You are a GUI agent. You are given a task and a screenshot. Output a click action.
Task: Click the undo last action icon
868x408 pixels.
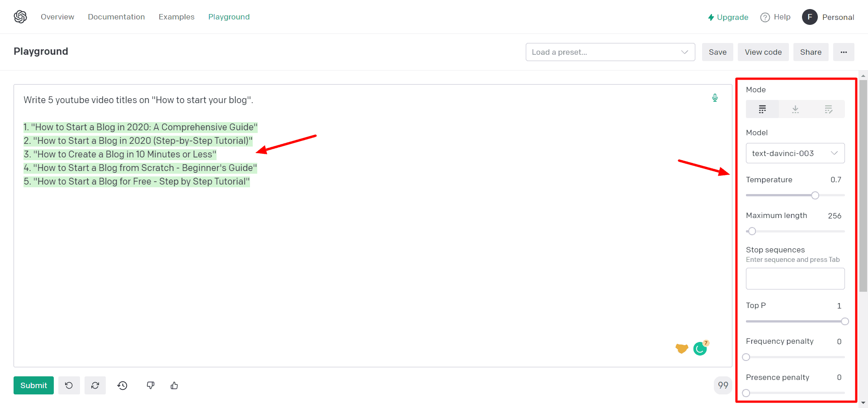coord(69,385)
